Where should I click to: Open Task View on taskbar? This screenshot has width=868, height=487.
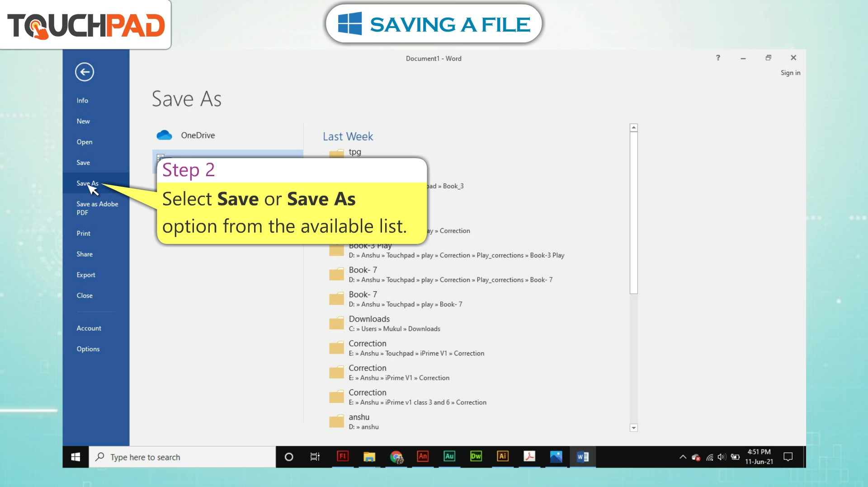(315, 457)
